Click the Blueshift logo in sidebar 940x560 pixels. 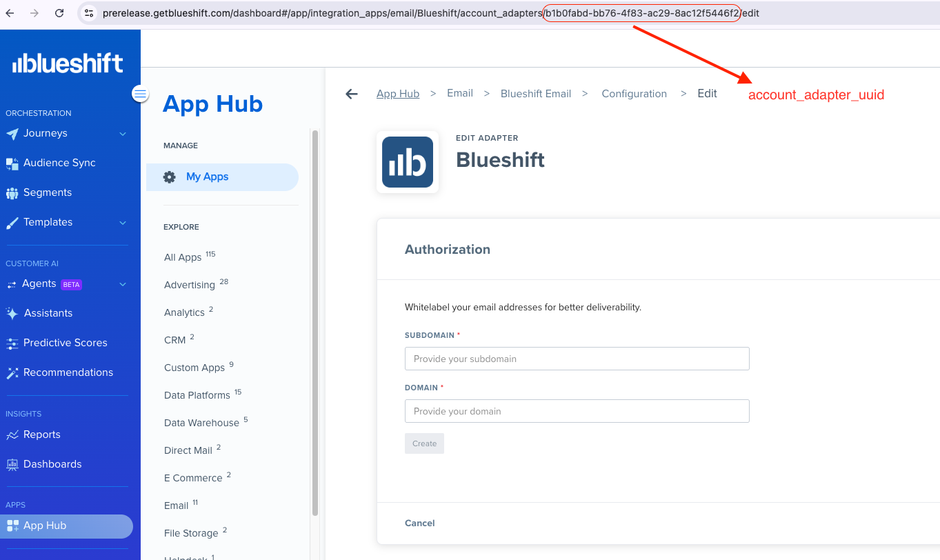point(68,63)
